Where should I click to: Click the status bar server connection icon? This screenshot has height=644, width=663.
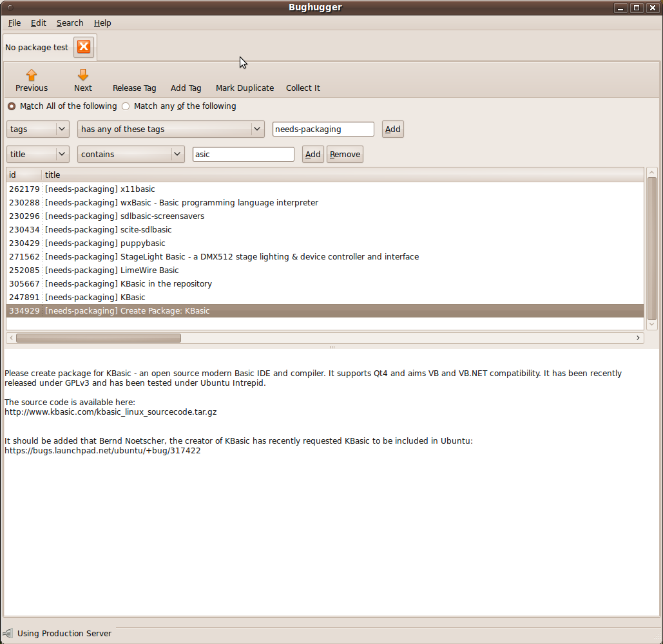[x=7, y=633]
